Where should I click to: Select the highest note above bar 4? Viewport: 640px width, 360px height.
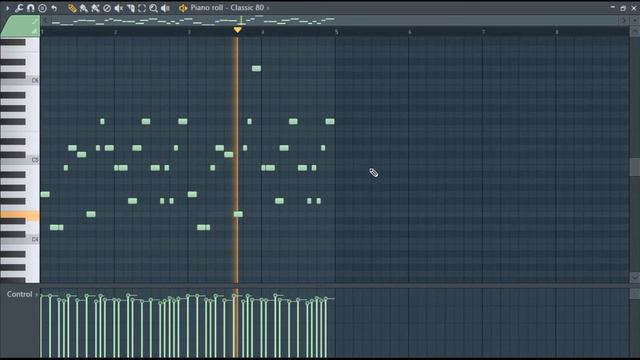[256, 69]
